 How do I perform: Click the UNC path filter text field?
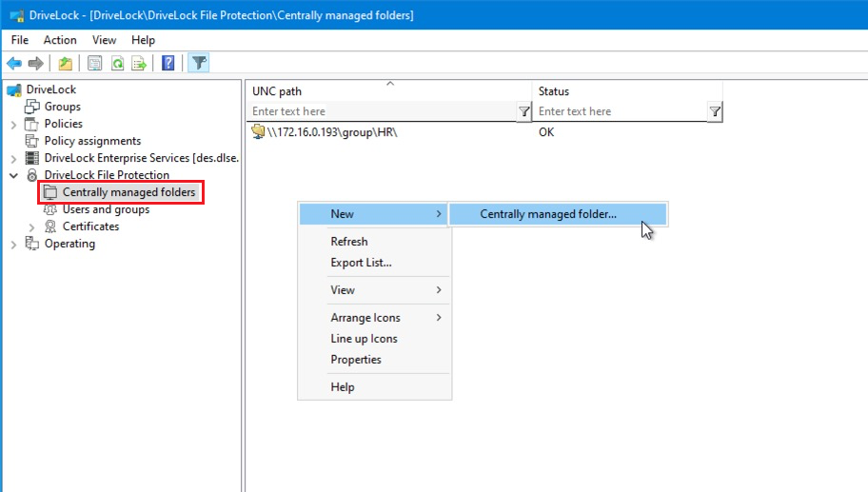tap(381, 111)
